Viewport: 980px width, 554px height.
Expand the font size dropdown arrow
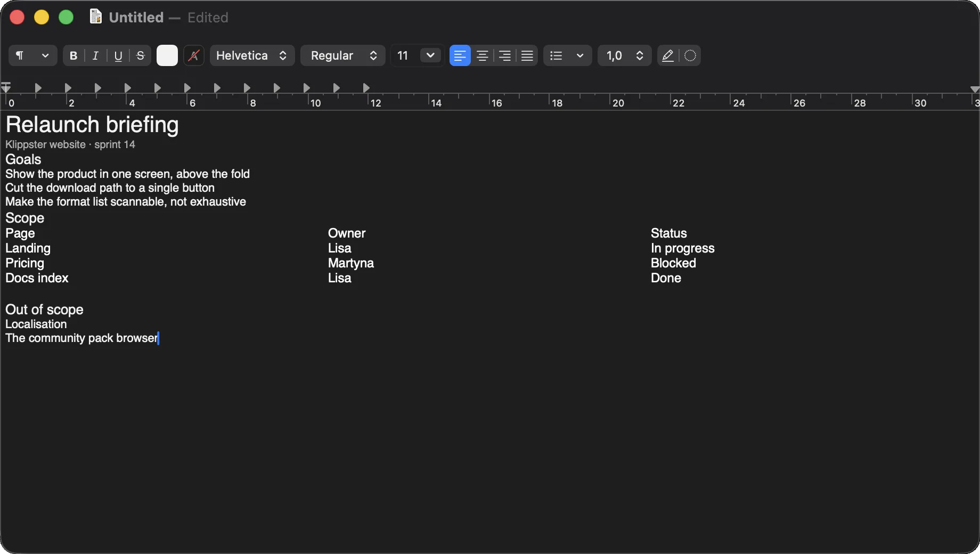click(430, 55)
